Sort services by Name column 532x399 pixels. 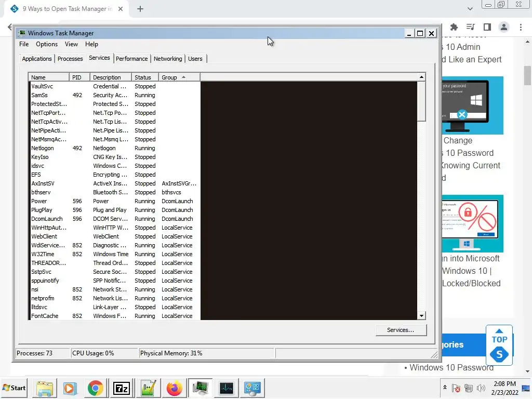point(49,77)
